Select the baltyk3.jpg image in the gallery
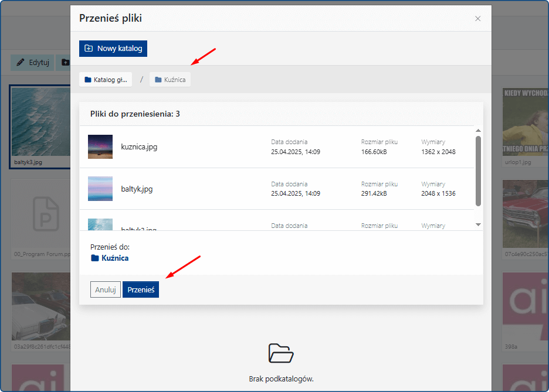549x392 pixels. coord(39,123)
